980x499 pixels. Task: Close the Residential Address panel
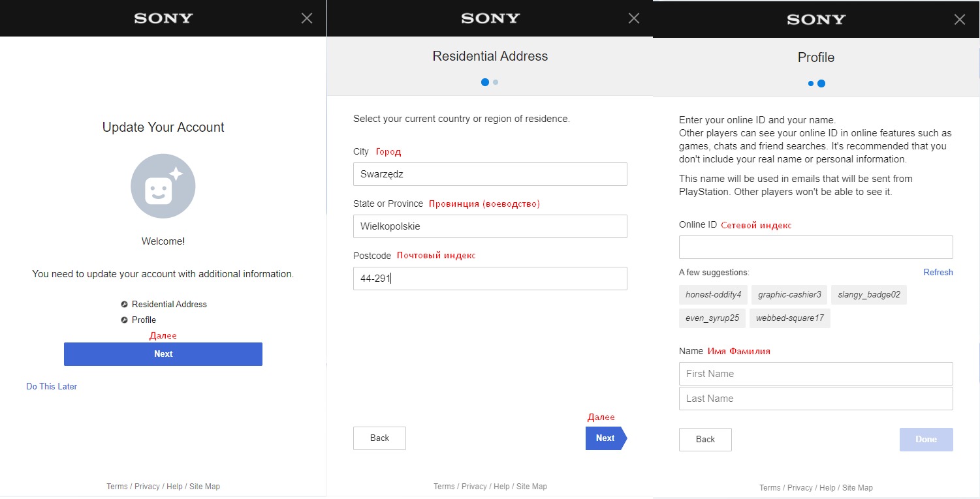tap(633, 18)
